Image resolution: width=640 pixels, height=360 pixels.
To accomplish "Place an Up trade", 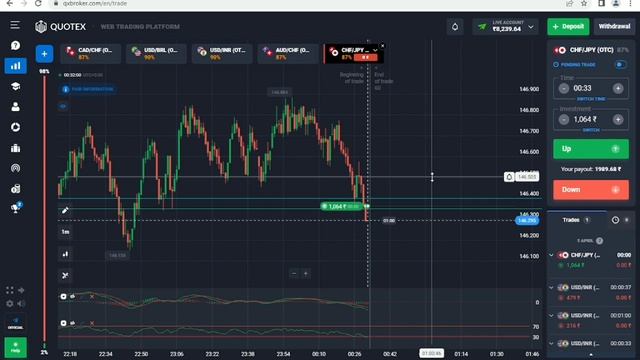I will (x=591, y=149).
